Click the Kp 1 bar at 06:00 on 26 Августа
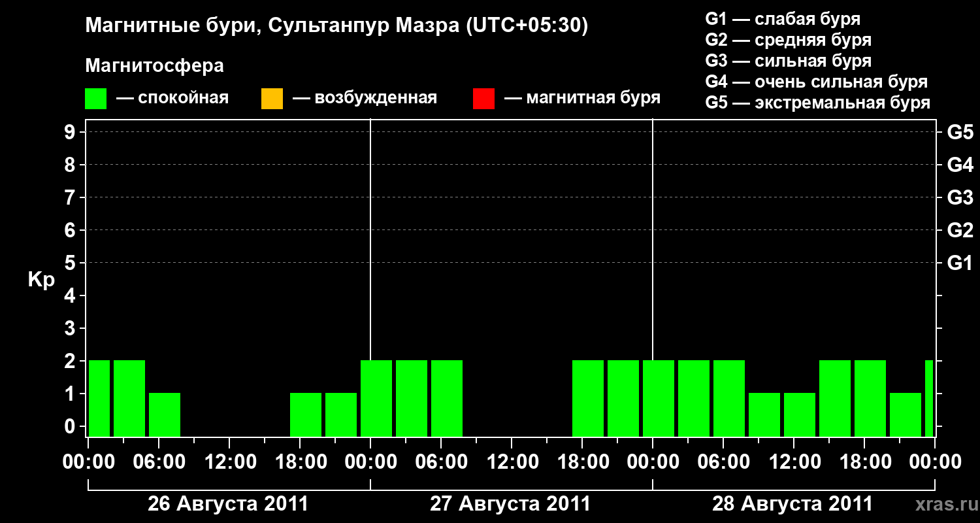This screenshot has height=523, width=980. tap(165, 414)
